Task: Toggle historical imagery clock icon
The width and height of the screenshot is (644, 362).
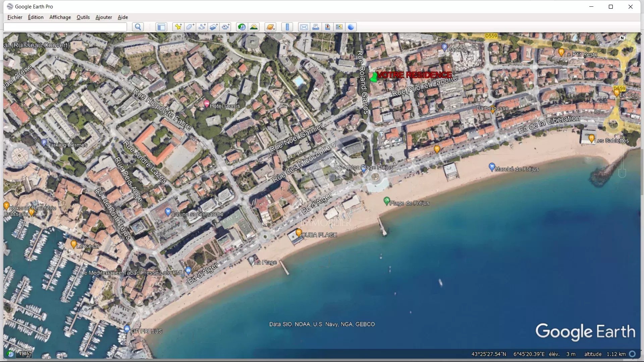Action: pos(241,27)
